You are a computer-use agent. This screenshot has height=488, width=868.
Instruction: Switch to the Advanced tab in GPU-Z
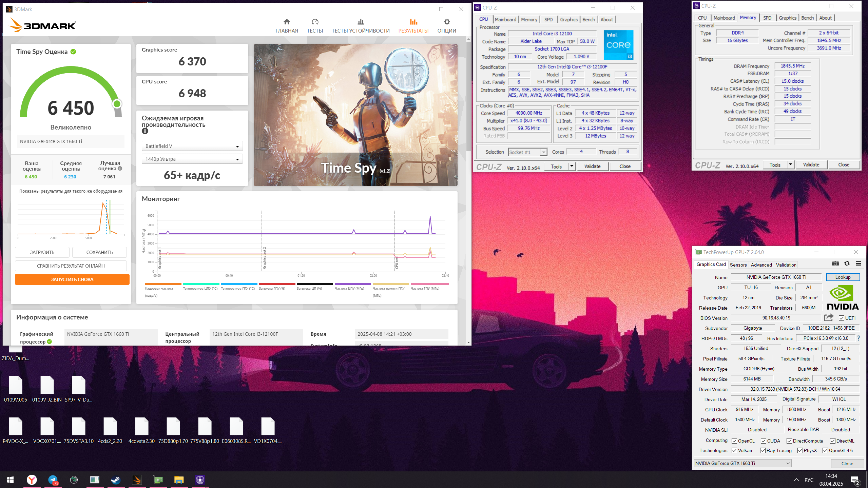click(761, 265)
